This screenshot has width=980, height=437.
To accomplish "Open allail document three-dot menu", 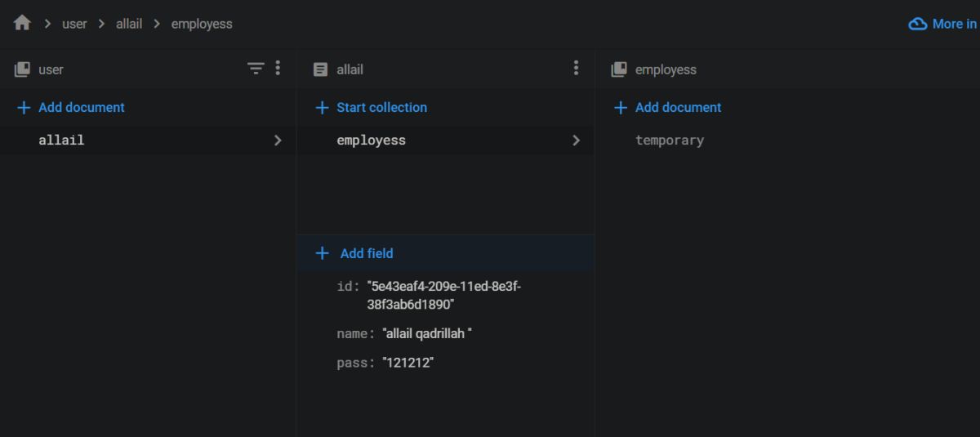I will pos(576,69).
